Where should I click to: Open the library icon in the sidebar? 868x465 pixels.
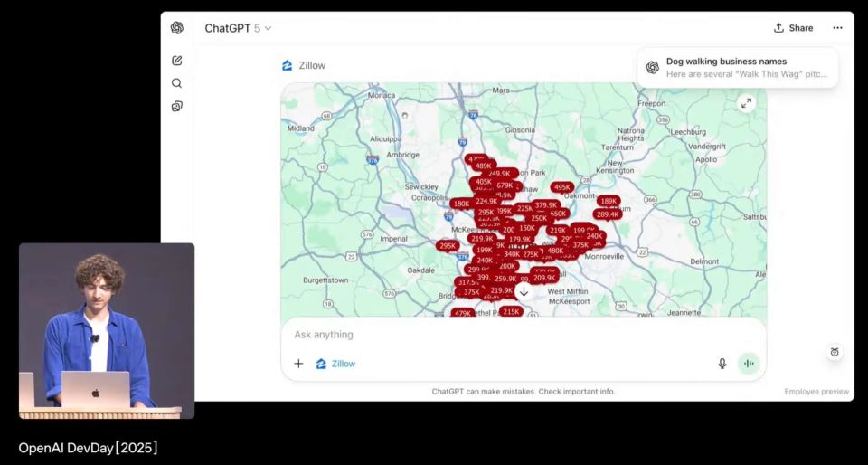click(x=176, y=106)
